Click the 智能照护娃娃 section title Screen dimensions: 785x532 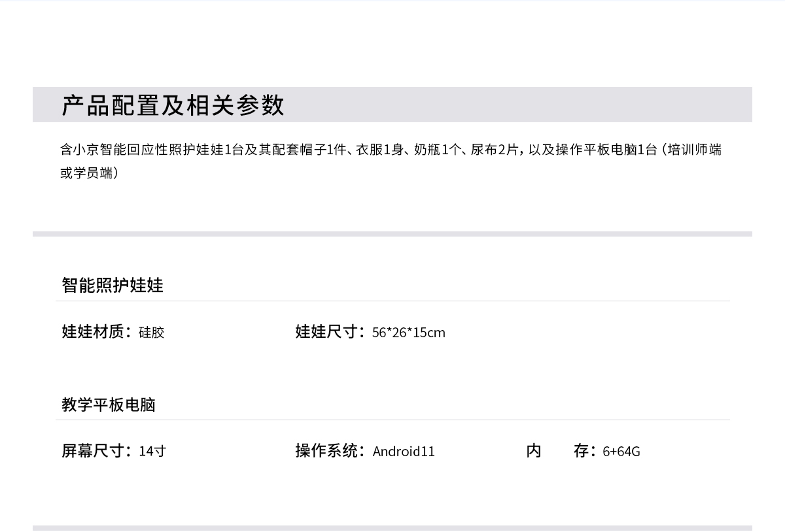pos(113,285)
